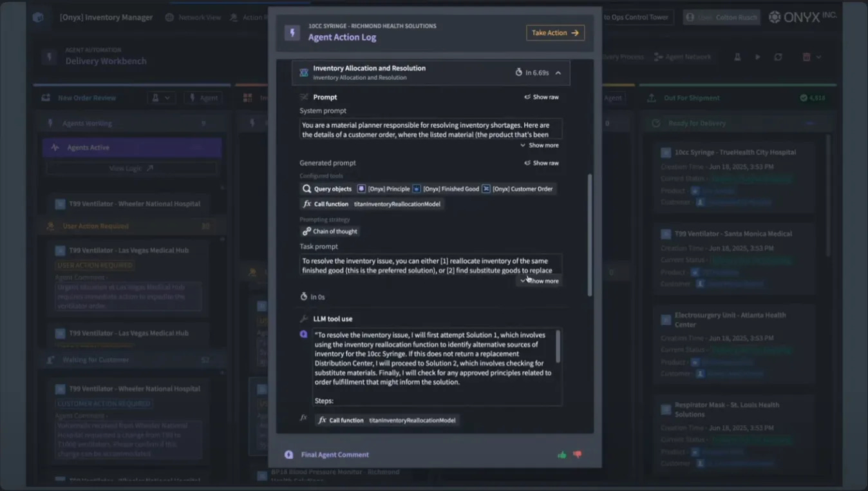Screen dimensions: 868x491
Task: Click the stopwatch icon next to 'In 0s'
Action: (304, 297)
